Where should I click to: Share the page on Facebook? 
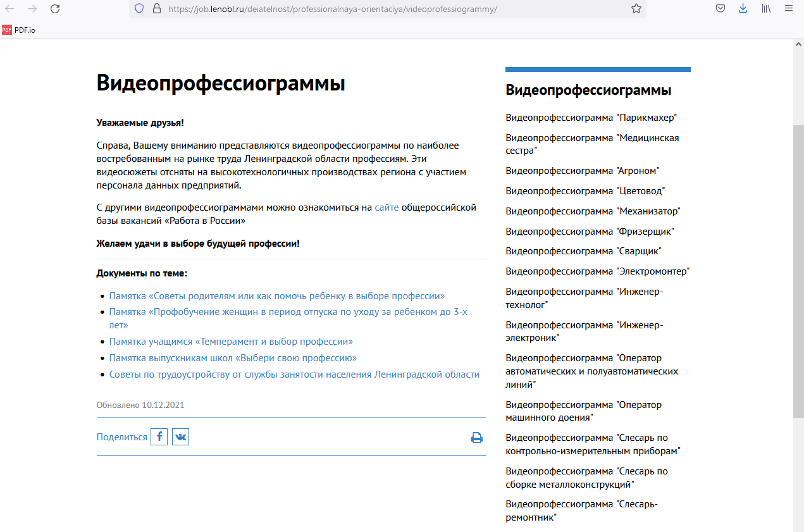(x=159, y=437)
